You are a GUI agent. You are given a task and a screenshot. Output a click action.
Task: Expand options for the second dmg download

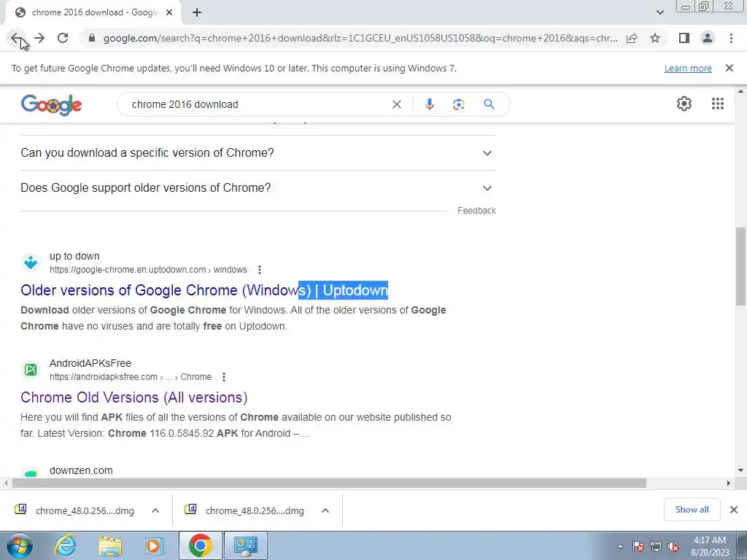tap(325, 510)
